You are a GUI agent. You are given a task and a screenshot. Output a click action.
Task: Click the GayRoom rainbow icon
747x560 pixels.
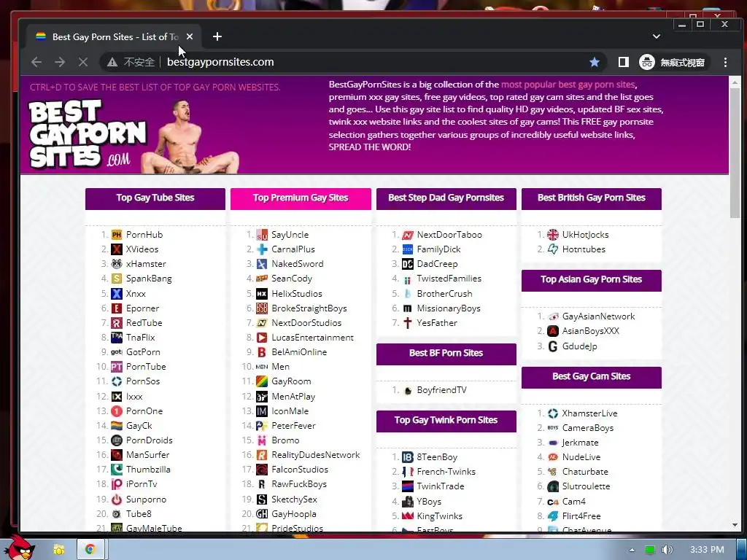(x=262, y=381)
